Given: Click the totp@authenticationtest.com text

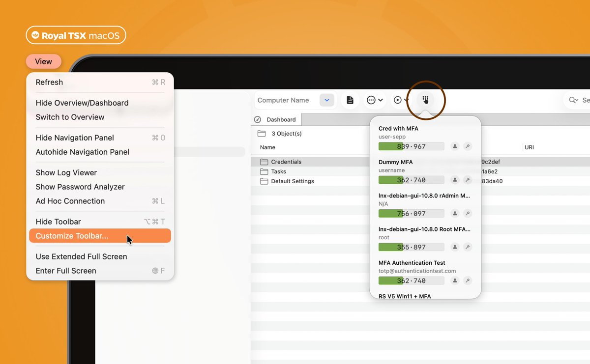Looking at the screenshot, I should pos(417,271).
